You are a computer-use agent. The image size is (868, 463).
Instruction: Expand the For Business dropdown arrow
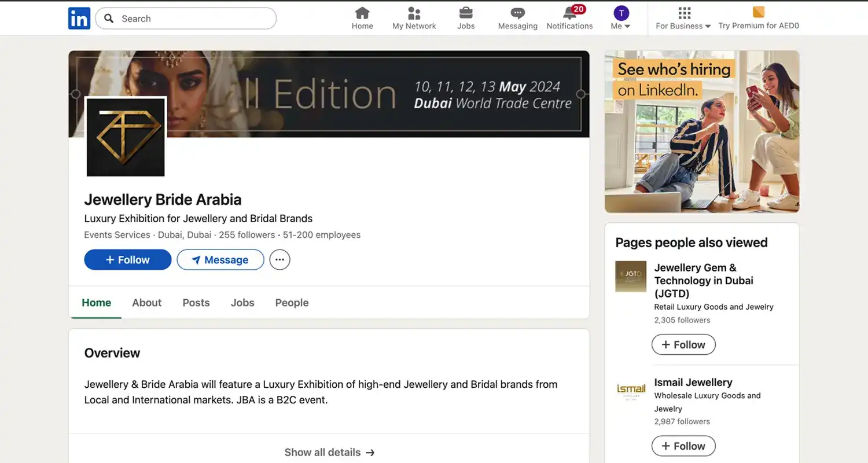click(x=708, y=25)
